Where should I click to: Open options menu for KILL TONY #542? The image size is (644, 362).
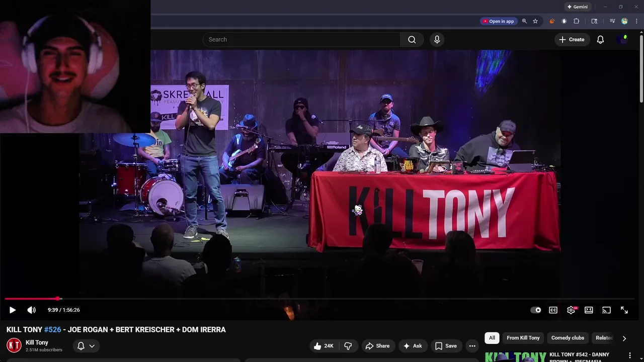629,355
